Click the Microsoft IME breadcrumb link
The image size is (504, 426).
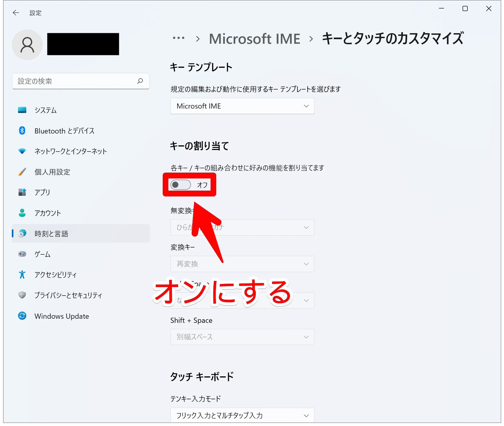[x=254, y=39]
